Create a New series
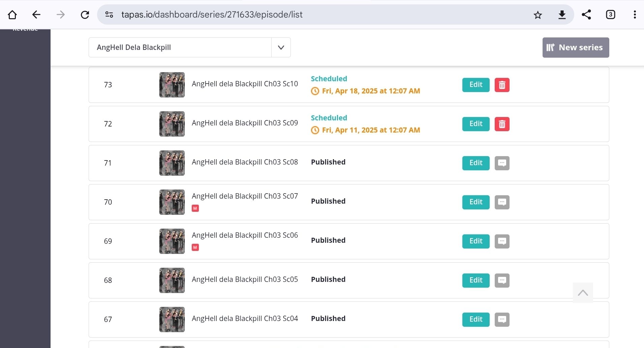This screenshot has height=348, width=644. point(576,48)
